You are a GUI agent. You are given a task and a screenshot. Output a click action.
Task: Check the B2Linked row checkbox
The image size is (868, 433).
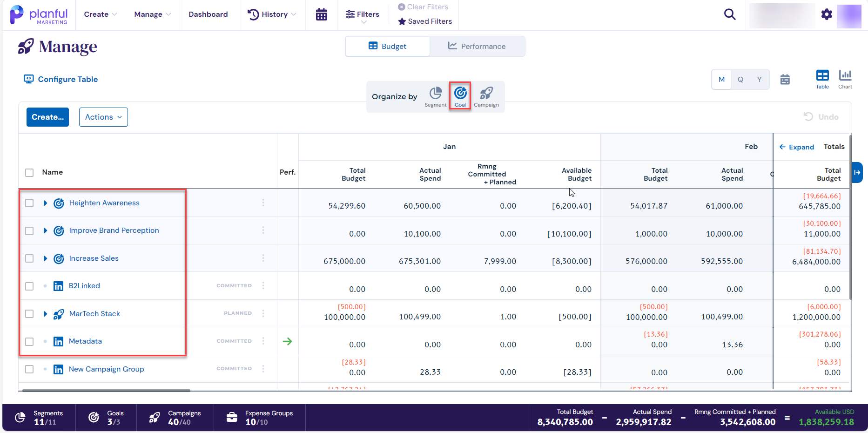point(29,286)
